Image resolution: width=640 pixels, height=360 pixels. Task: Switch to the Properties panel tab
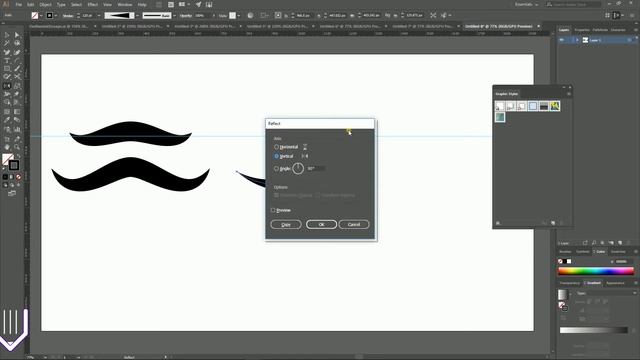click(582, 30)
